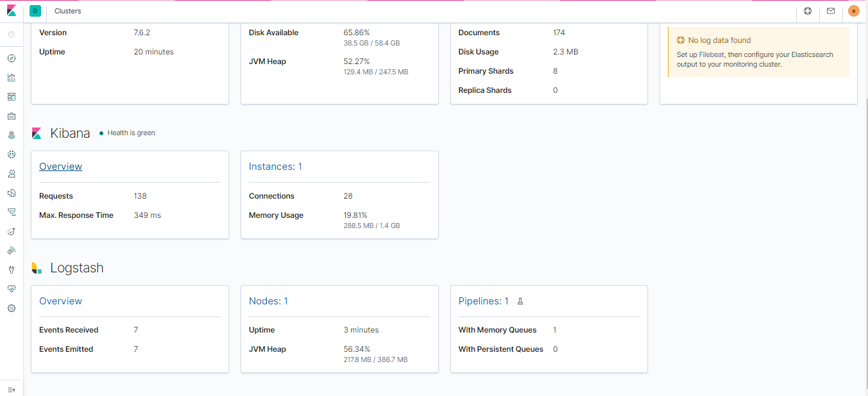Viewport: 868px width, 396px height.
Task: Click the Events Emitted label
Action: point(66,349)
